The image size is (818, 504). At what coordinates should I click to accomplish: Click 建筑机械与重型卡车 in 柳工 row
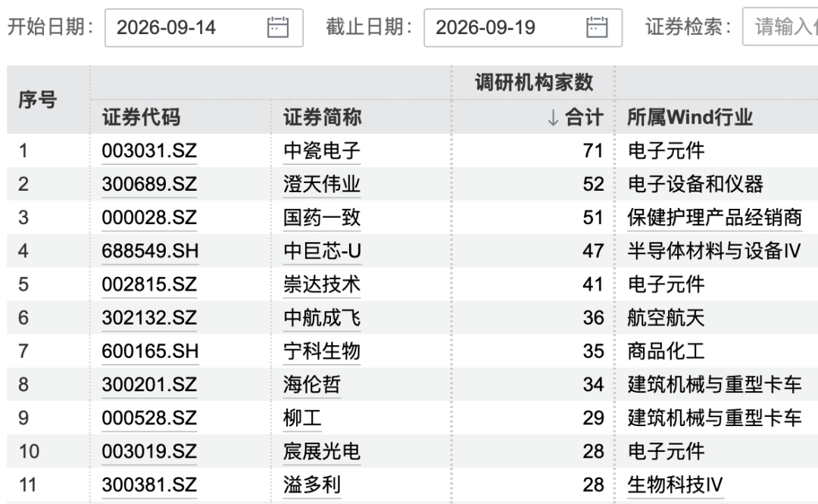pos(715,418)
